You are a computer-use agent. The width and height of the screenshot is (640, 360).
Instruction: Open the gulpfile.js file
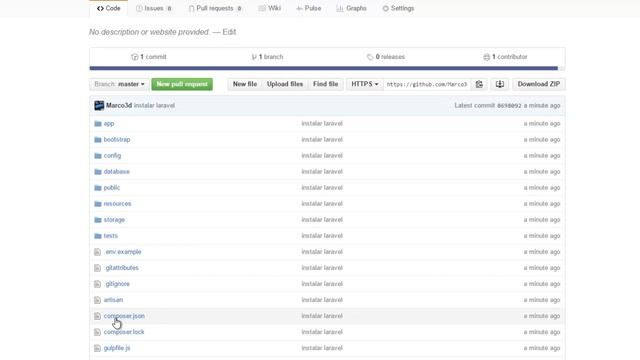point(117,348)
